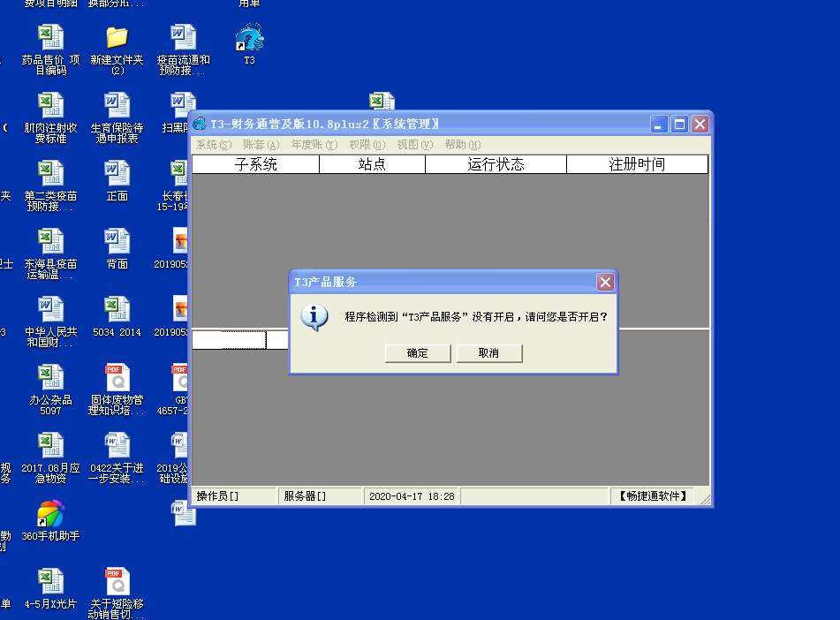This screenshot has width=840, height=620.
Task: Open the 年度账(Y) menu
Action: click(x=314, y=145)
